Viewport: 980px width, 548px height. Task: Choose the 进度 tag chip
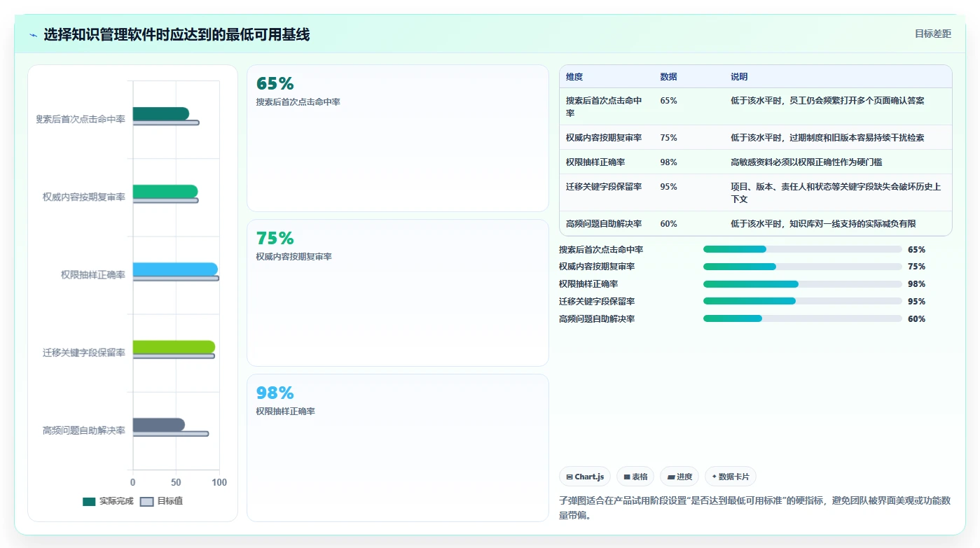[679, 477]
